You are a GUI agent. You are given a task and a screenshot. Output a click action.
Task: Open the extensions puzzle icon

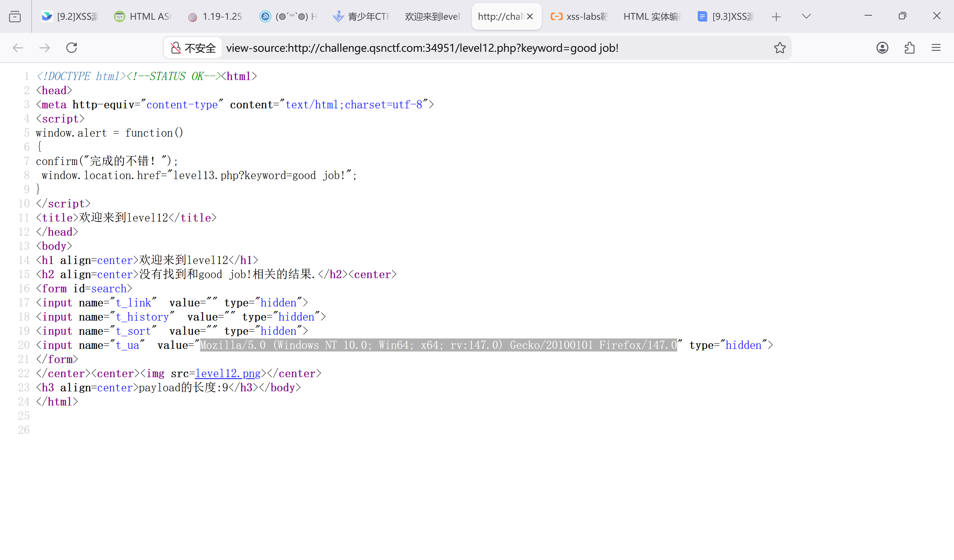click(x=909, y=48)
